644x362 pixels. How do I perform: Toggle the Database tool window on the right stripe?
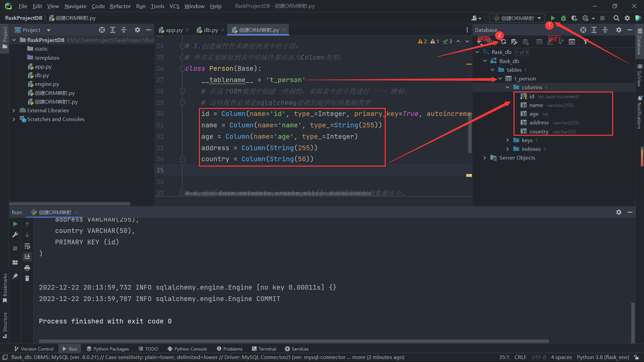[640, 41]
